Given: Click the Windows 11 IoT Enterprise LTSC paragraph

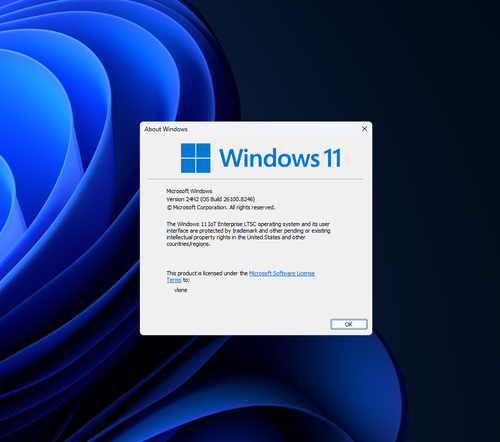Looking at the screenshot, I should click(249, 234).
